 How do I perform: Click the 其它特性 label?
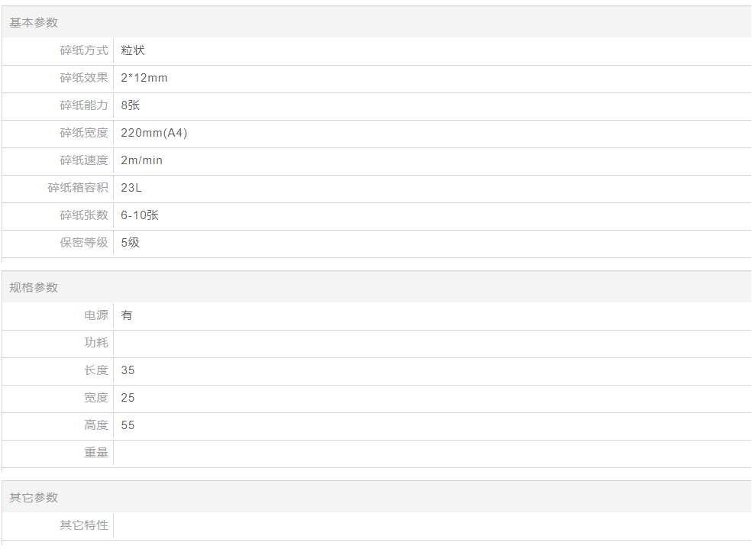tap(84, 525)
